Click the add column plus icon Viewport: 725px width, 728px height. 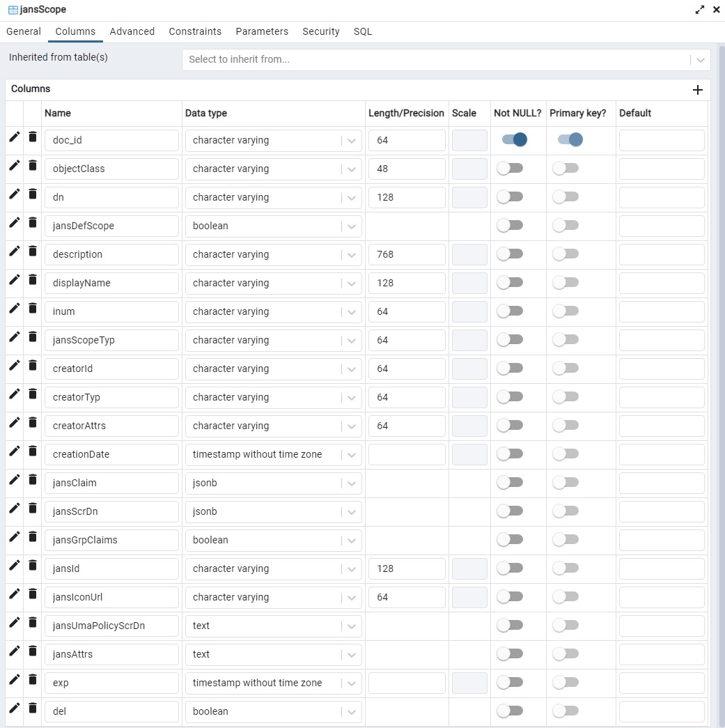697,90
